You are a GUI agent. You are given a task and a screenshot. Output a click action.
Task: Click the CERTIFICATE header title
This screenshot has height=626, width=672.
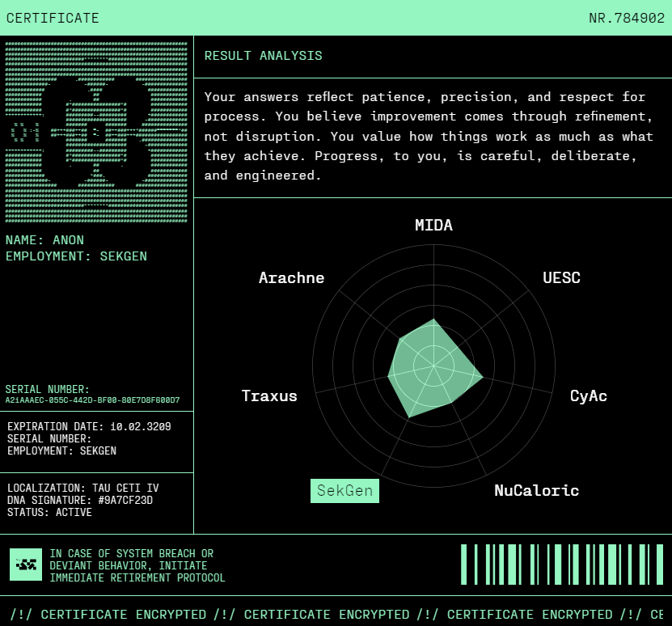coord(53,18)
